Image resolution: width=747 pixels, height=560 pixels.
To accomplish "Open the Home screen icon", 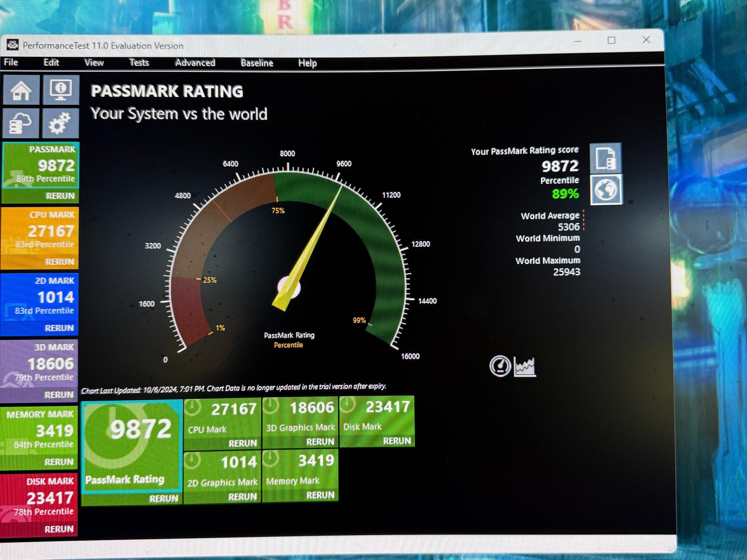I will (21, 90).
